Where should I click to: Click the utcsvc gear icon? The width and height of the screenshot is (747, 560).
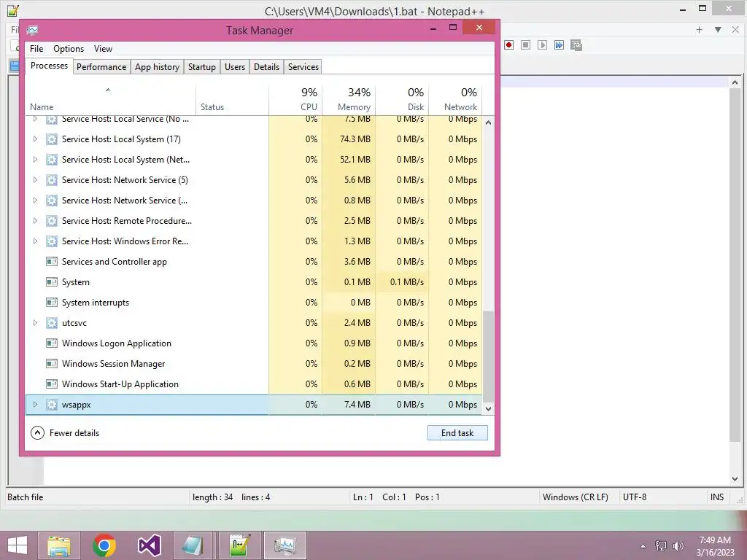point(52,323)
